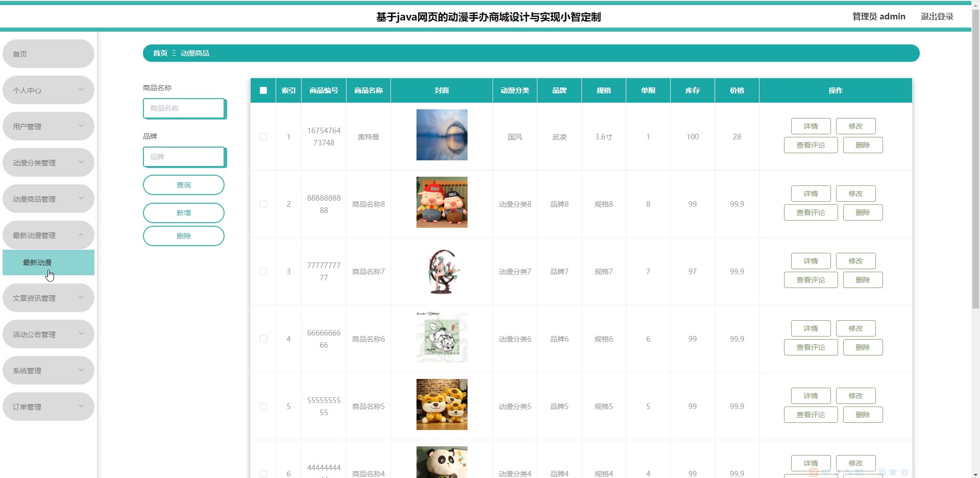Check the row checkbox for 商品名称7

pos(263,272)
